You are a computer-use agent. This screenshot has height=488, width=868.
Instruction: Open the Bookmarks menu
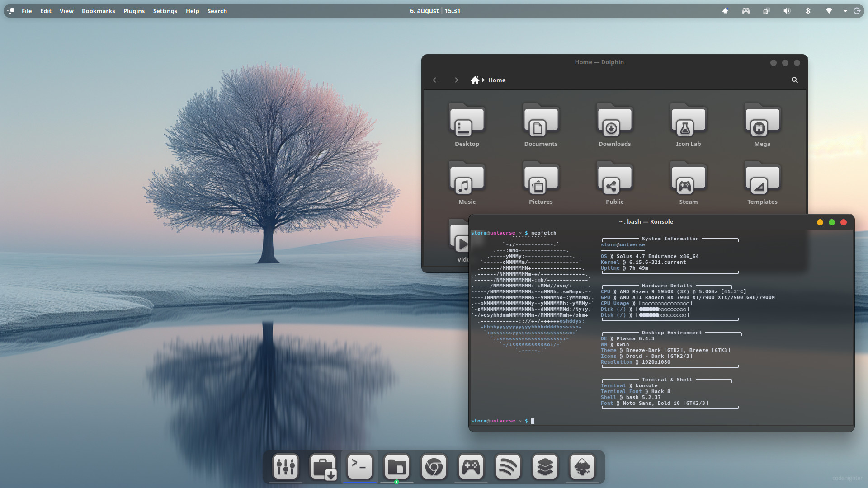point(98,11)
